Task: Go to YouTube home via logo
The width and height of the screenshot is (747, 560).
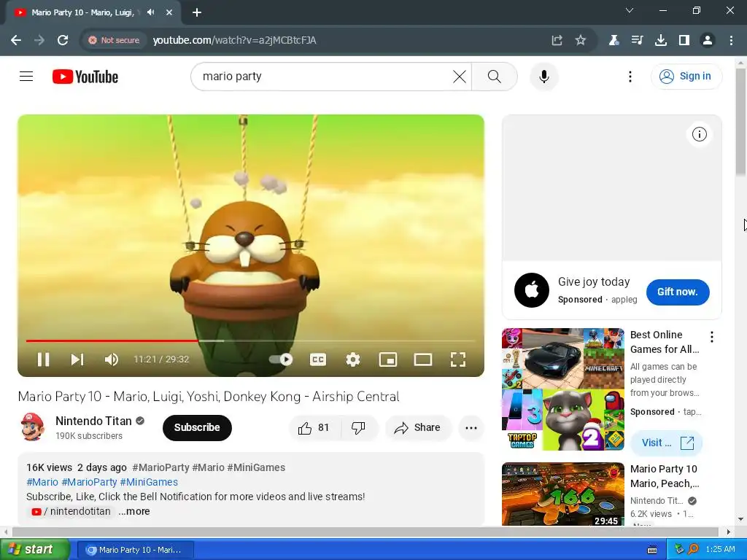Action: click(85, 77)
